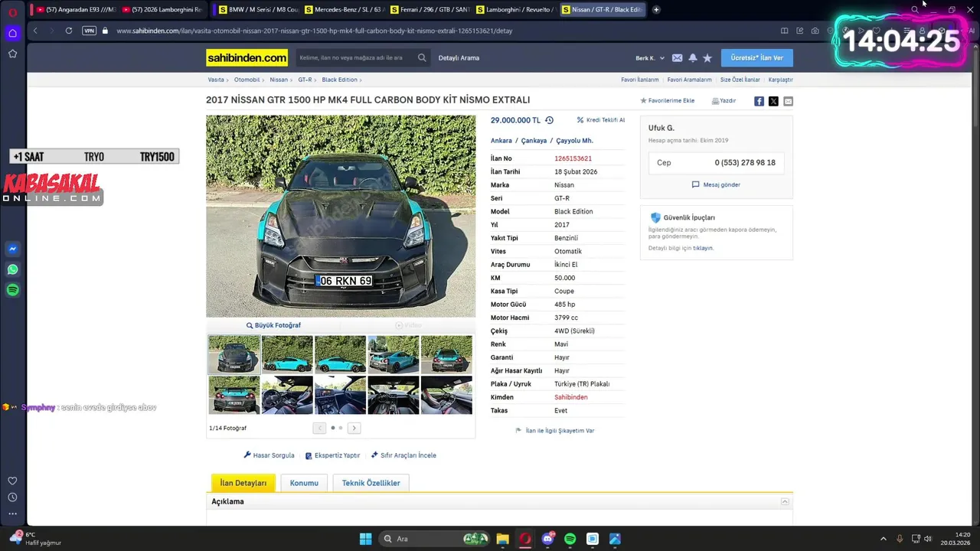The image size is (980, 551).
Task: Show hidden system tray icons
Action: coord(883,539)
